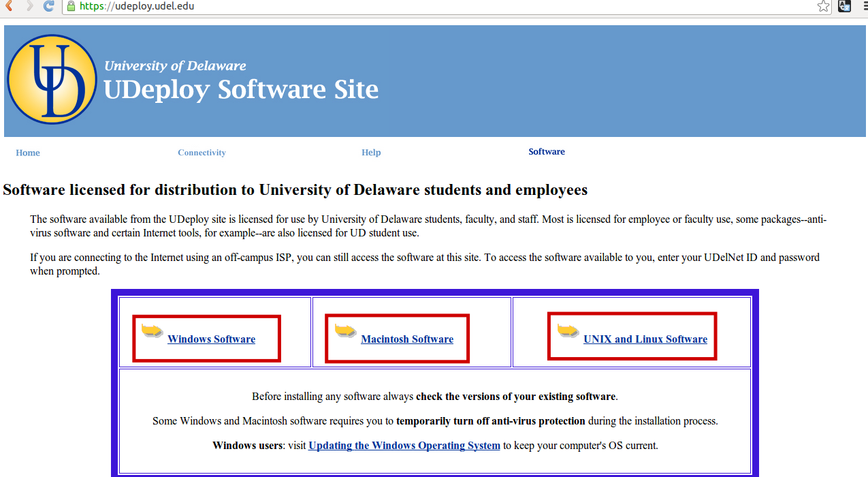Reload the page with refresh icon
The image size is (868, 477).
[x=48, y=6]
